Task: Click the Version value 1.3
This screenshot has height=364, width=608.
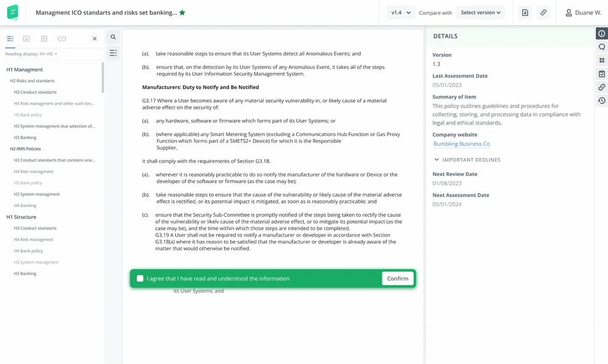Action: tap(436, 64)
